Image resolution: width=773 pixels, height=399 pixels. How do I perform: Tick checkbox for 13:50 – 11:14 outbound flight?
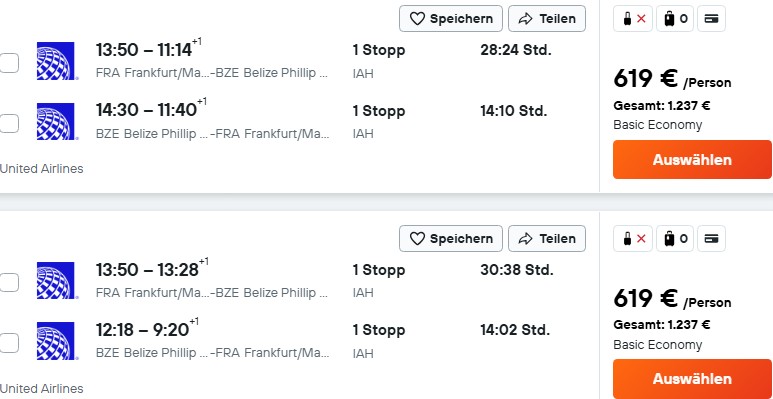tap(8, 63)
